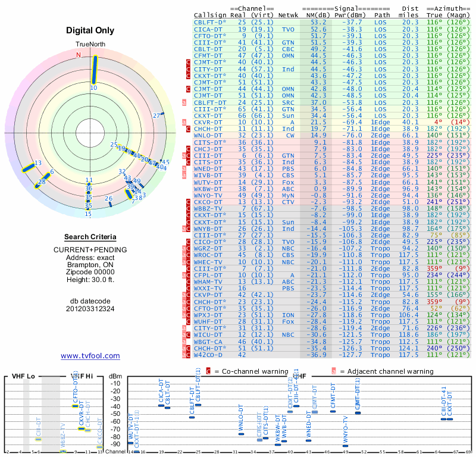Click the CFTO-DT marker in the VHF Hi chart
The height and width of the screenshot is (457, 476).
coord(76,406)
